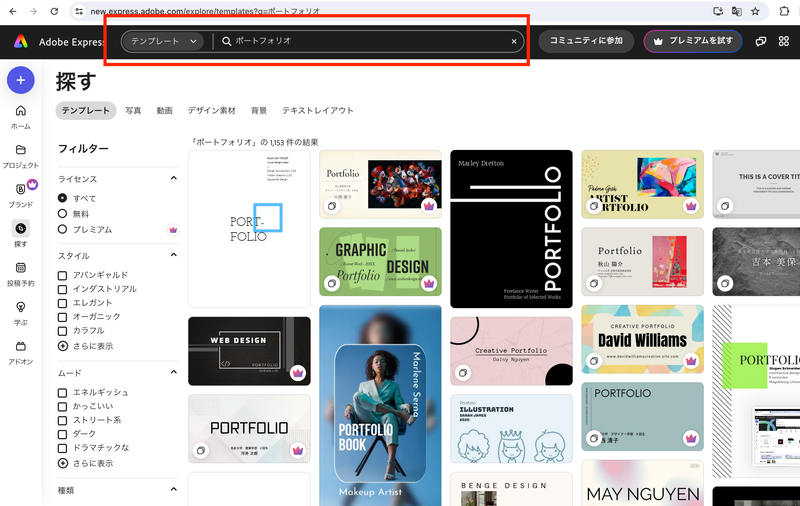Screen dimensions: 800x506
Task: Open the David Williams creative portfolio template
Action: coord(642,339)
